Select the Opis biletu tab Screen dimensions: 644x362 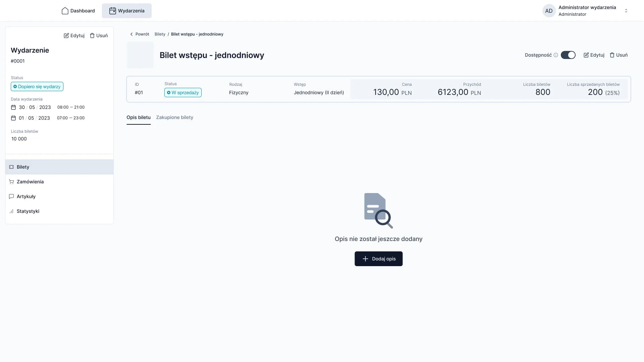tap(138, 117)
